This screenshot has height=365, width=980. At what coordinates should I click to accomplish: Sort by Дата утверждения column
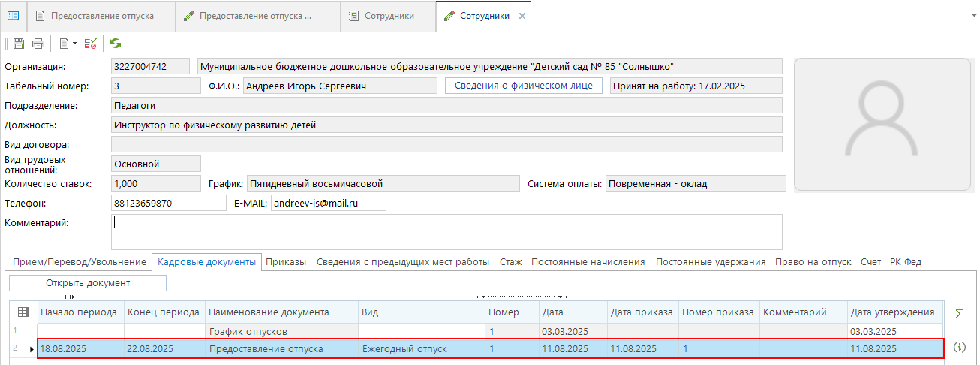896,312
